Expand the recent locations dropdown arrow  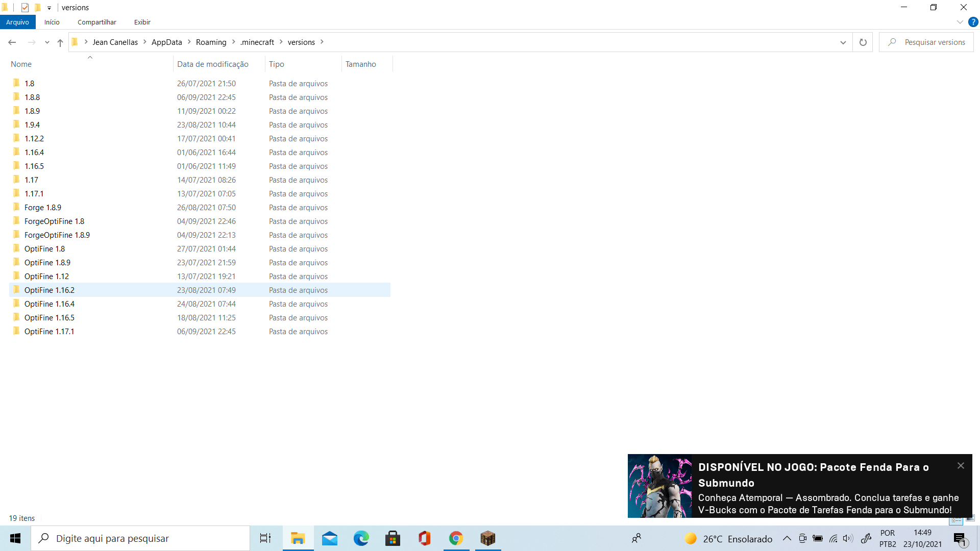click(x=47, y=42)
